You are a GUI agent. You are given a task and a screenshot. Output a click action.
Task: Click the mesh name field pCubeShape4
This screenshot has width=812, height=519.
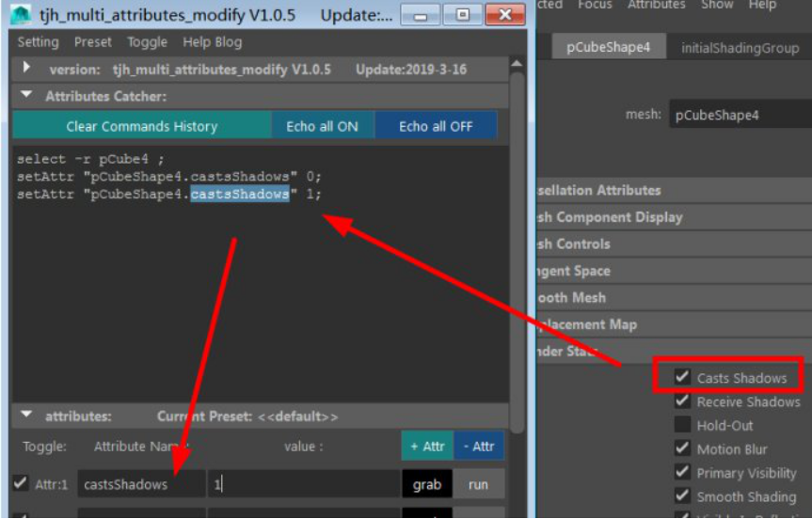(740, 115)
